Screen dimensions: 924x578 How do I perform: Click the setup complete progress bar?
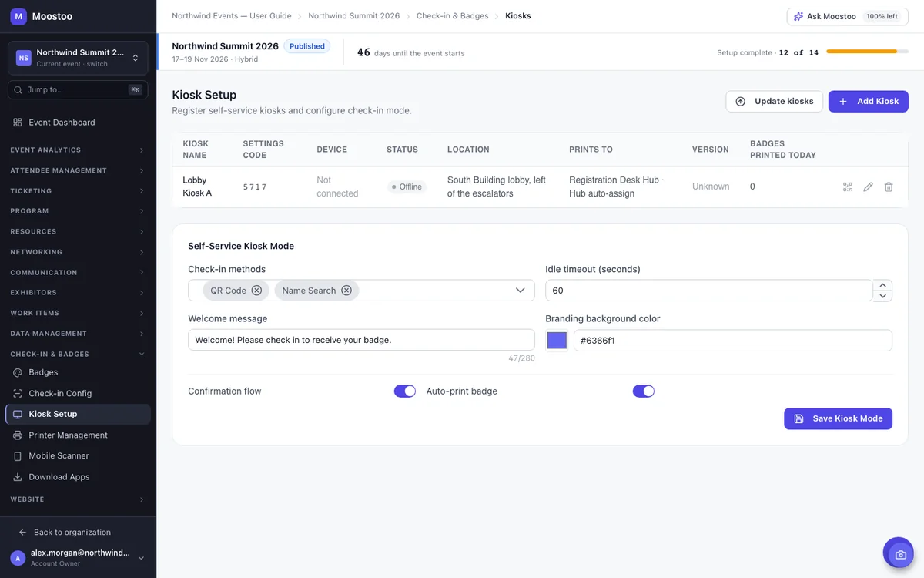867,52
